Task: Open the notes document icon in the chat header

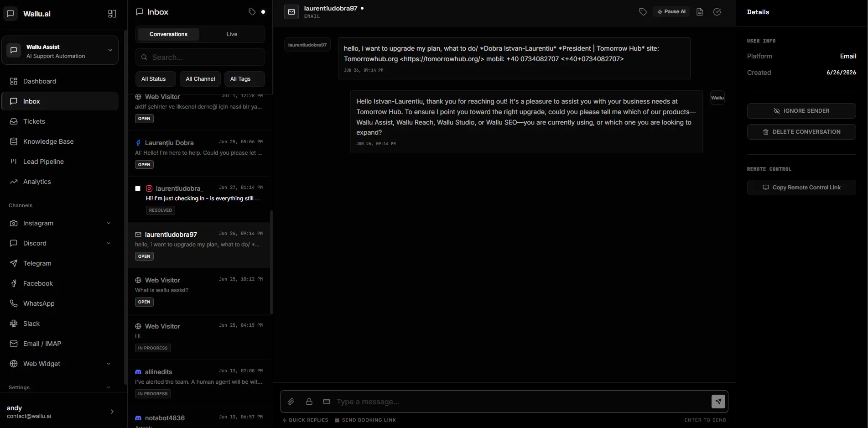Action: click(x=700, y=12)
